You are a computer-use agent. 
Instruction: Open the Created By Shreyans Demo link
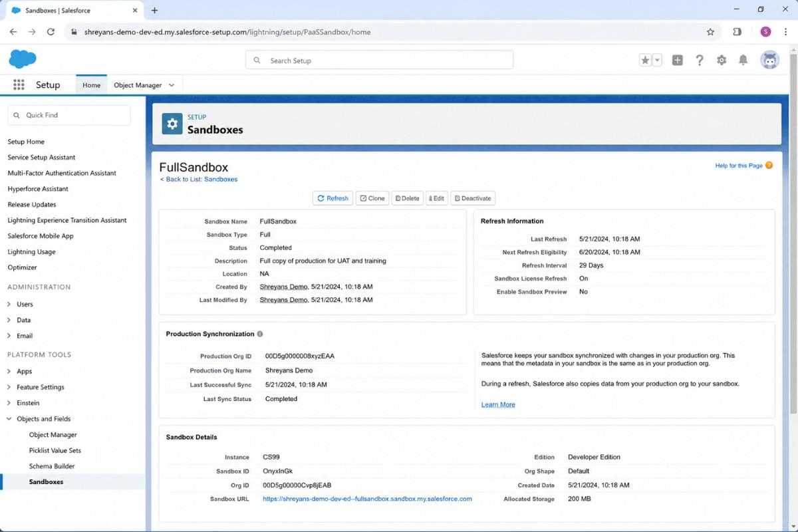point(283,287)
